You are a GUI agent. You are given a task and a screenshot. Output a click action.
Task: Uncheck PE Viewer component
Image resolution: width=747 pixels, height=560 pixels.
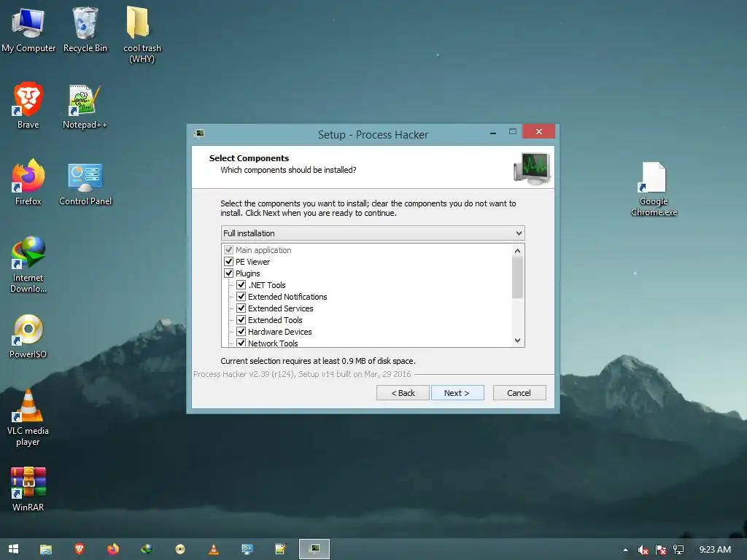point(228,262)
